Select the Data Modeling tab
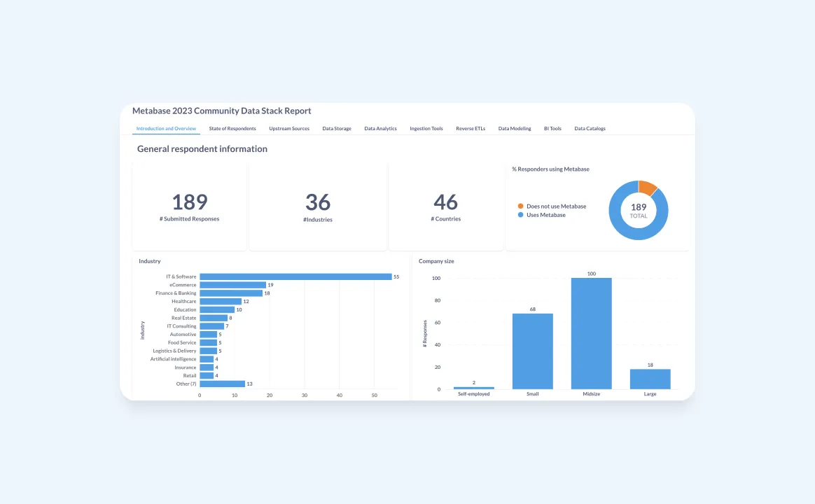 click(x=515, y=129)
